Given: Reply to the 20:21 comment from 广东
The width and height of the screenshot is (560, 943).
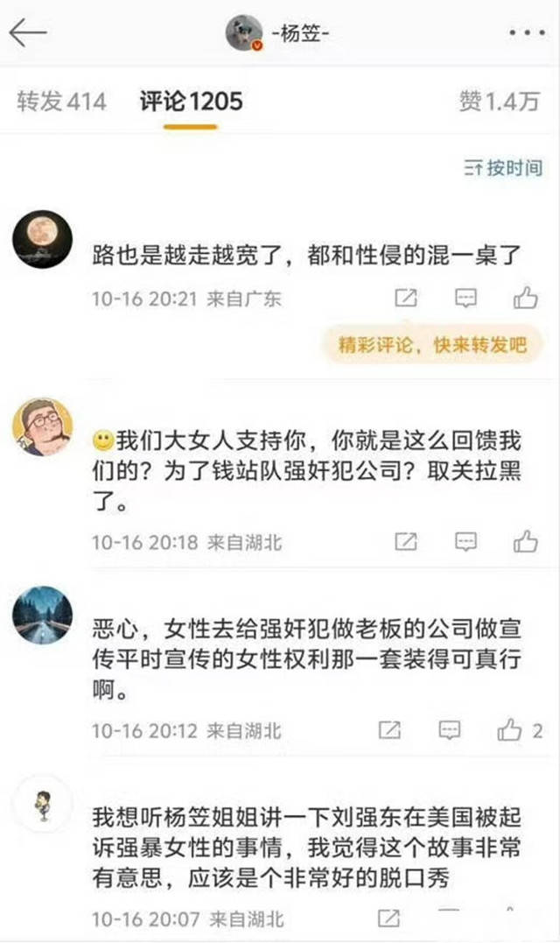Looking at the screenshot, I should click(x=465, y=298).
